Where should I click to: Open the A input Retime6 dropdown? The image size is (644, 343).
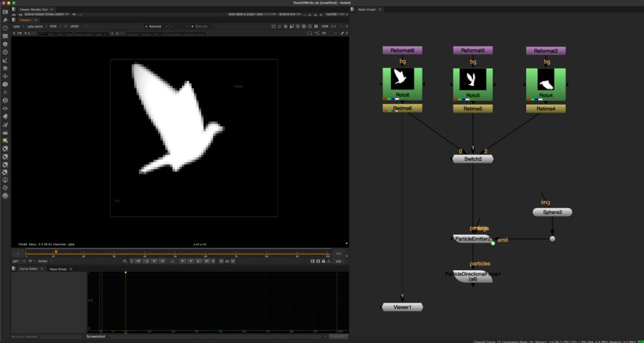[156, 26]
